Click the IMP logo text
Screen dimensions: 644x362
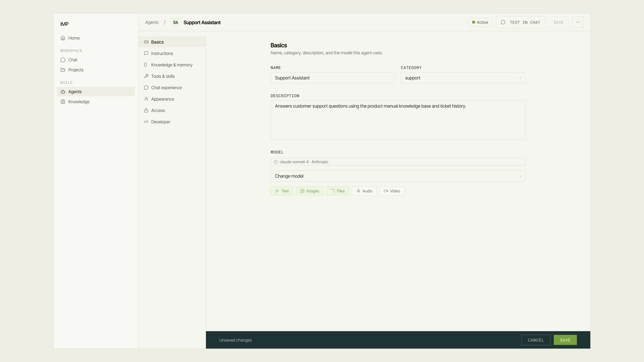pyautogui.click(x=65, y=24)
